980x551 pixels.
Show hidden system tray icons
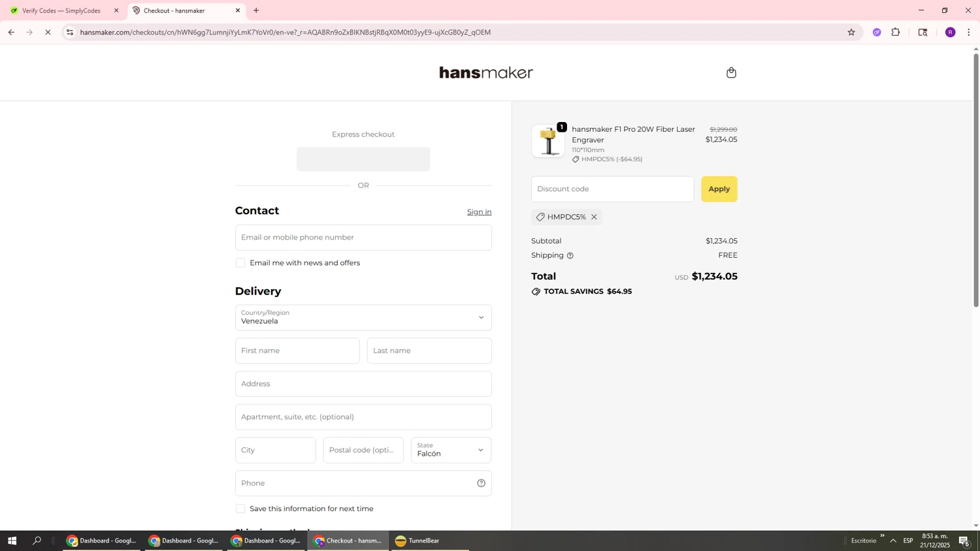click(x=893, y=541)
